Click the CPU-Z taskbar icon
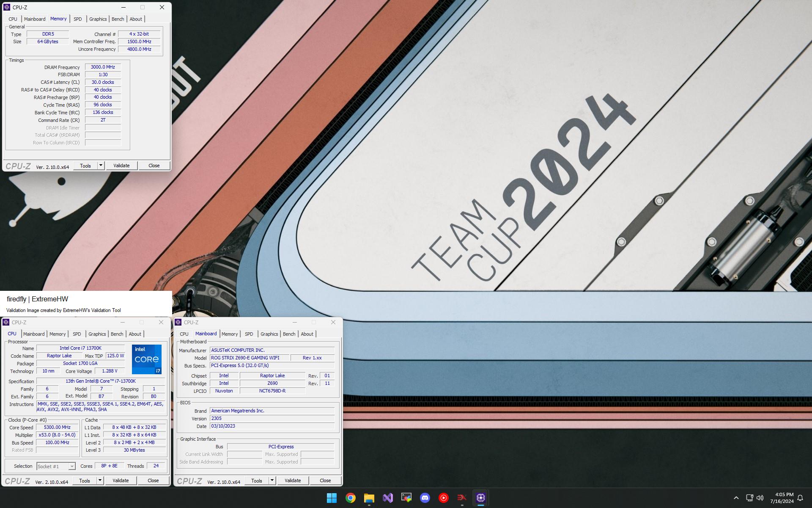This screenshot has height=508, width=812. point(481,498)
